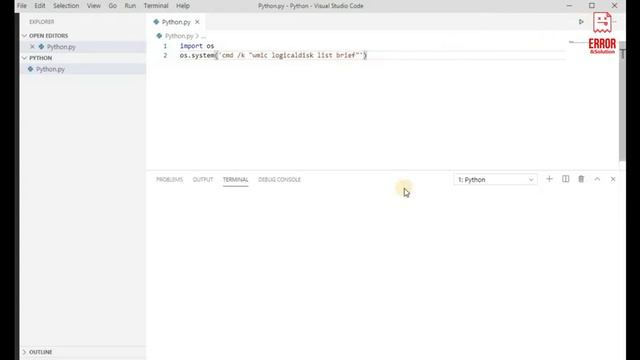The height and width of the screenshot is (360, 640).
Task: Open the terminal selector dropdown '1: Python'
Action: pyautogui.click(x=496, y=180)
